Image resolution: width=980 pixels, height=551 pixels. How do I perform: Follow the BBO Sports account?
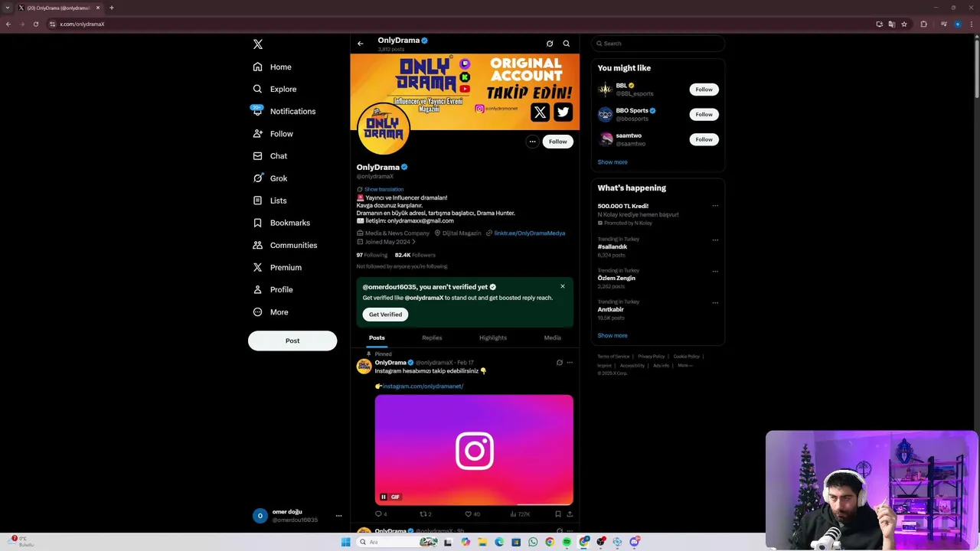pyautogui.click(x=704, y=115)
